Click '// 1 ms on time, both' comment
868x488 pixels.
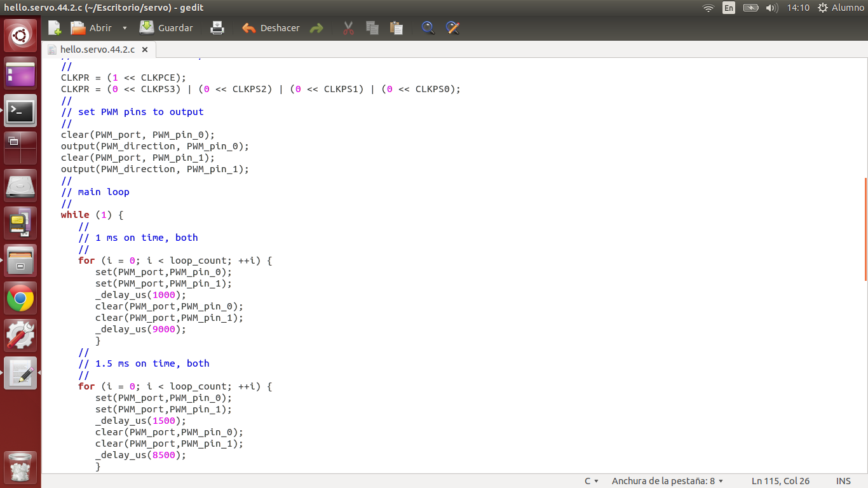pyautogui.click(x=138, y=238)
